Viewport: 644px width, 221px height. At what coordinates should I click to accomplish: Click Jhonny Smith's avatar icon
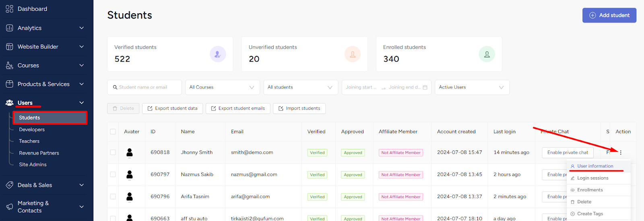pos(130,153)
